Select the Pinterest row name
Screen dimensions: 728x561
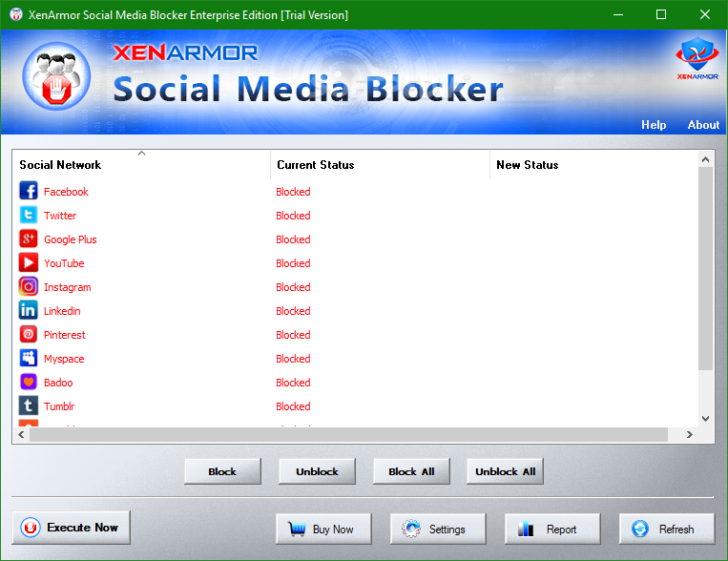coord(65,335)
